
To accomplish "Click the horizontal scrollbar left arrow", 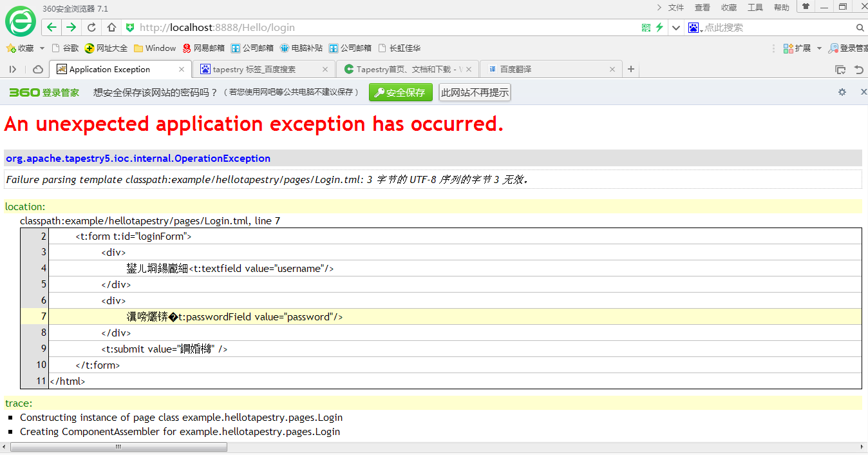I will [x=5, y=447].
